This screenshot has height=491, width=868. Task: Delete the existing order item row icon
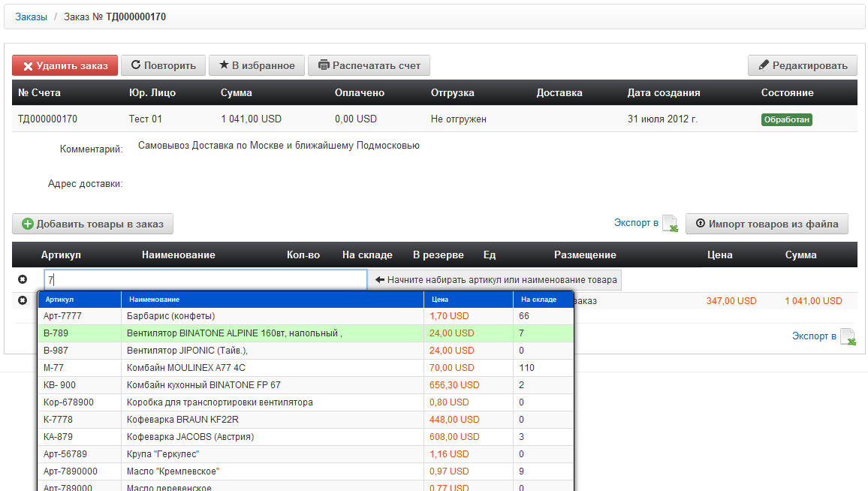click(23, 301)
